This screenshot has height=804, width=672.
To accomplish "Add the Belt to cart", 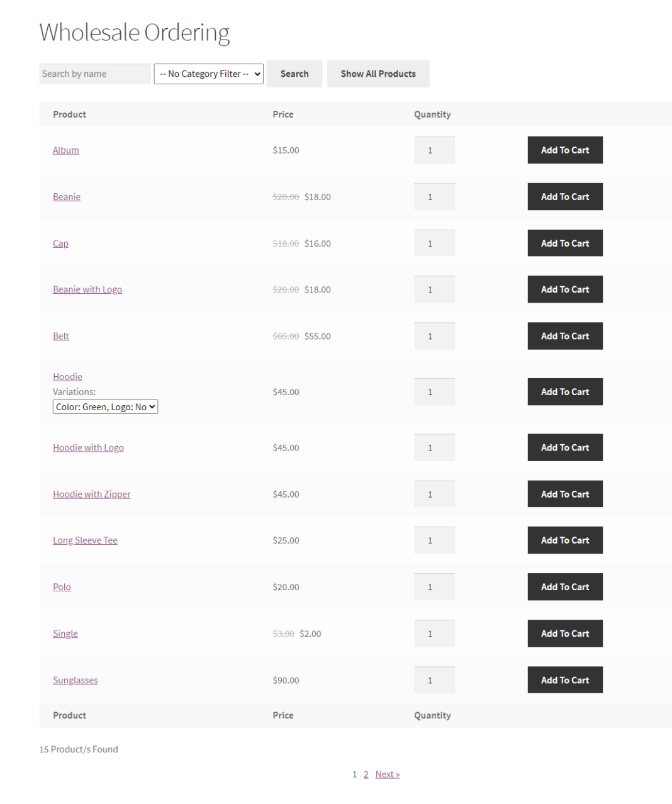I will (564, 335).
